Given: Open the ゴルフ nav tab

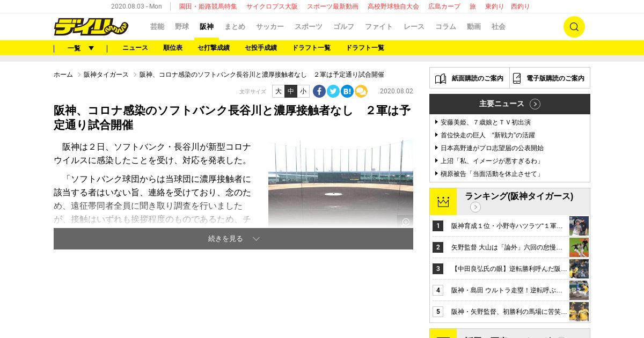Looking at the screenshot, I should (x=344, y=26).
